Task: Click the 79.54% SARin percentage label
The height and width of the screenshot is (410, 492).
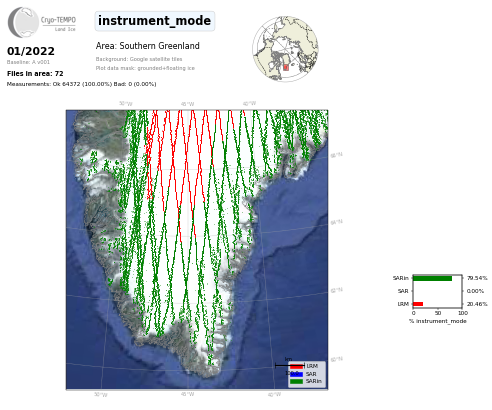Action: click(477, 278)
